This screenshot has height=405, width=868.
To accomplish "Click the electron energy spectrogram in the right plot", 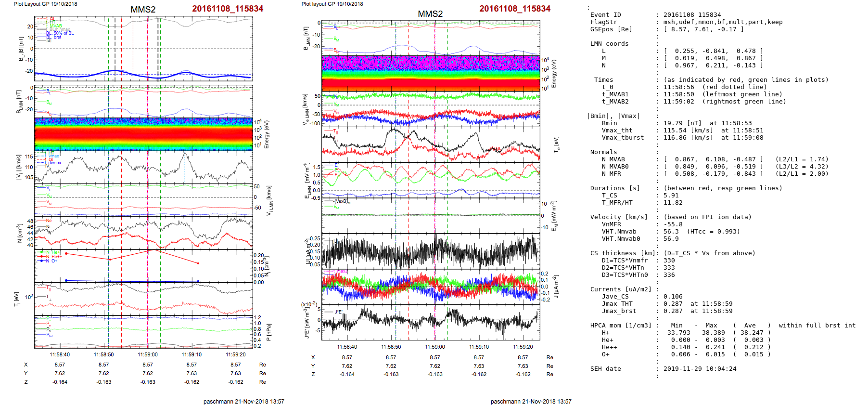I will tap(430, 73).
